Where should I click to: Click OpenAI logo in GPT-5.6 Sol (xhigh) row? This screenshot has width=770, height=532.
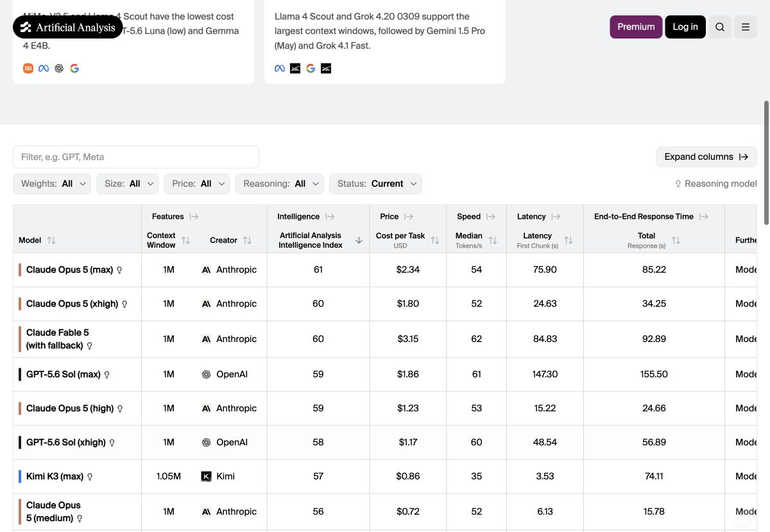[206, 442]
